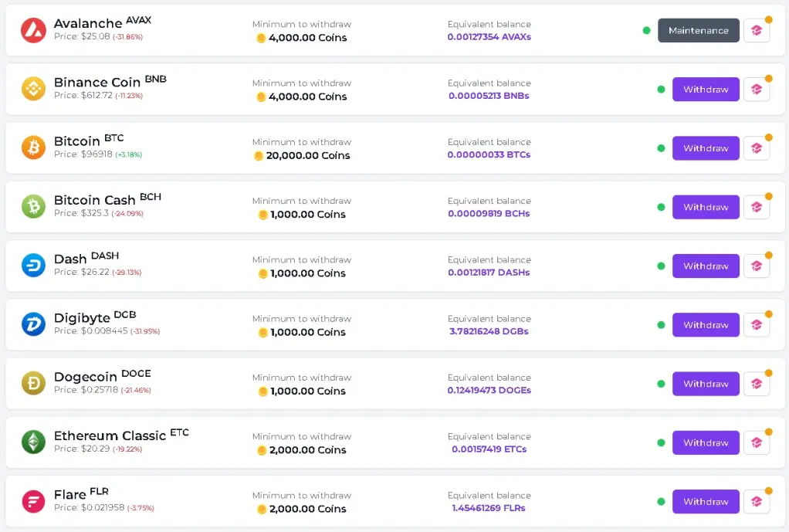The image size is (789, 532).
Task: Click the equivalent balance 0.00121817 DASHs
Action: (x=489, y=273)
